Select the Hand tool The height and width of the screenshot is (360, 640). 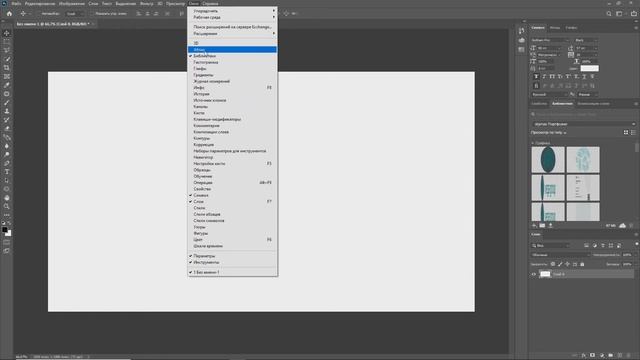(7, 198)
